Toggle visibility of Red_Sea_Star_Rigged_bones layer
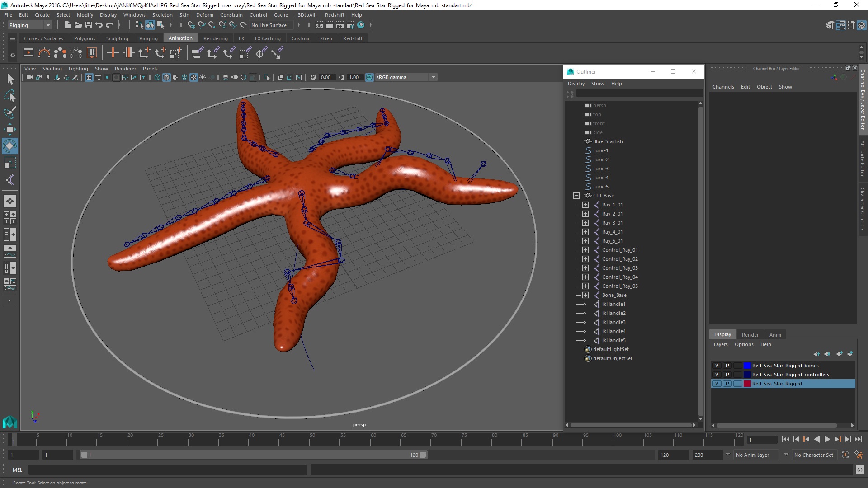This screenshot has height=488, width=868. [717, 366]
